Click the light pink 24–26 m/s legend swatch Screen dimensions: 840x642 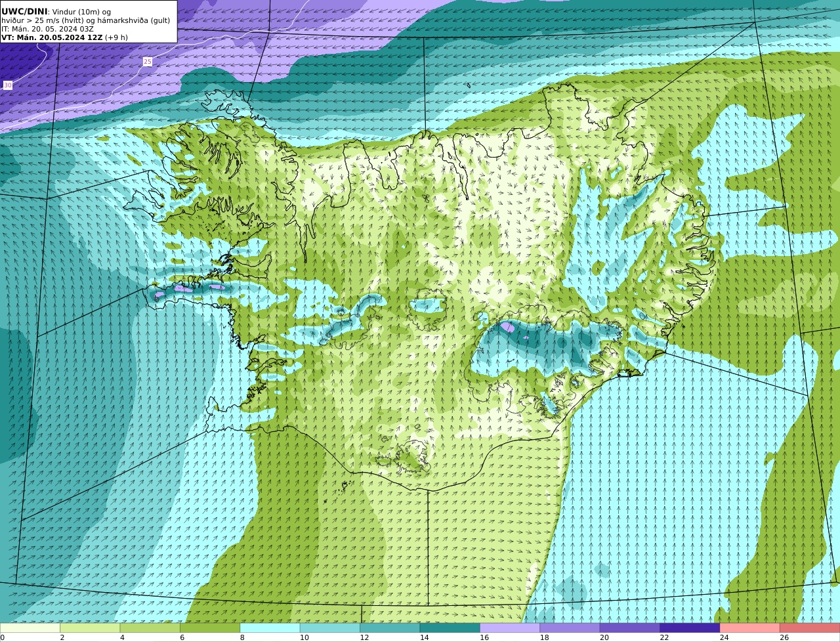[750, 628]
